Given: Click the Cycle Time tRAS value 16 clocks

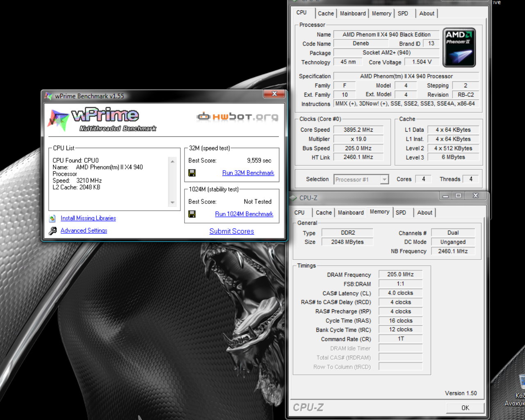Looking at the screenshot, I should (x=400, y=321).
